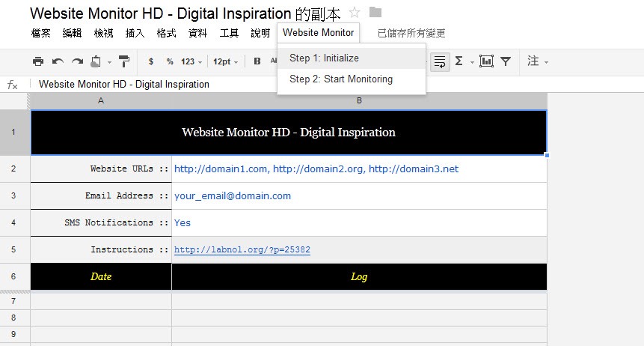
Task: Click the Website Monitor menu
Action: 319,32
